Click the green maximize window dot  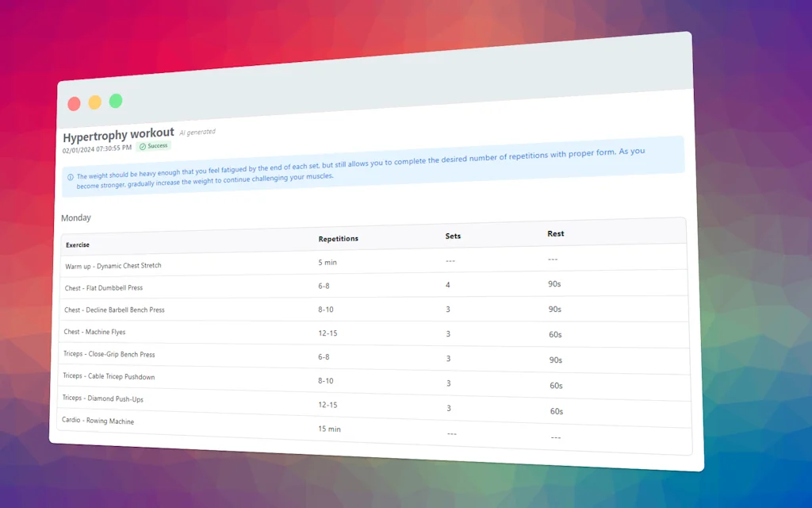(x=116, y=101)
